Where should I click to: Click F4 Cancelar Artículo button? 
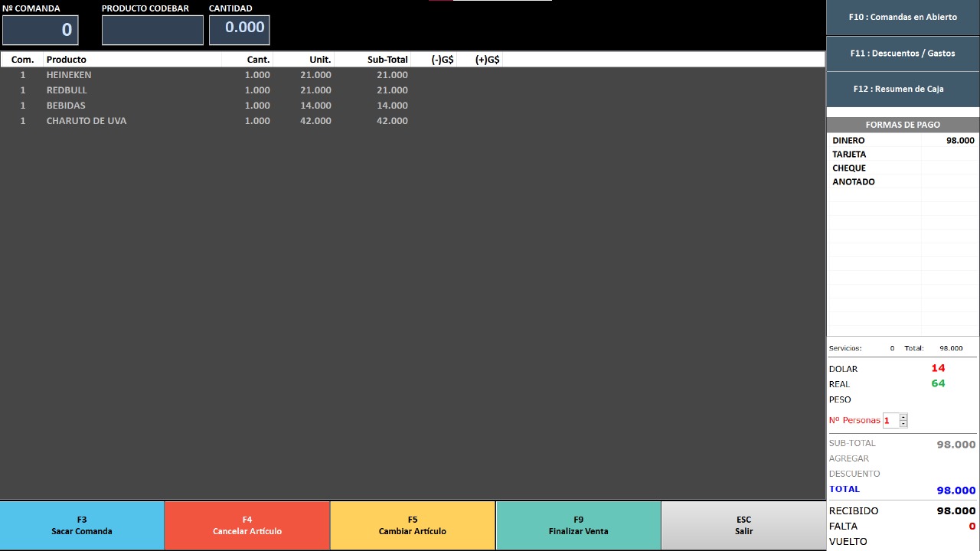(247, 525)
